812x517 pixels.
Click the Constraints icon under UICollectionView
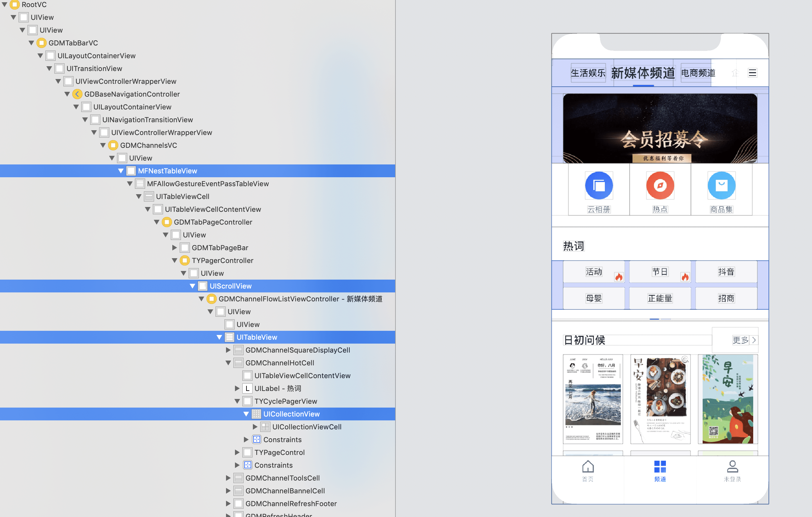(256, 439)
